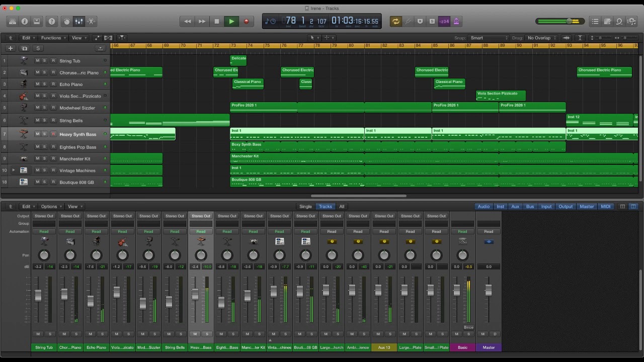The width and height of the screenshot is (644, 362).
Task: Click the add new track plus button
Action: [x=11, y=48]
